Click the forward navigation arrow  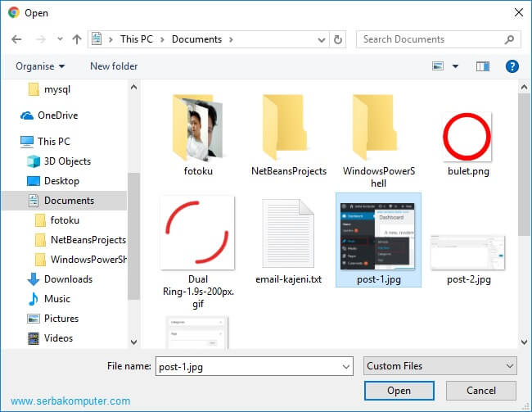click(40, 39)
